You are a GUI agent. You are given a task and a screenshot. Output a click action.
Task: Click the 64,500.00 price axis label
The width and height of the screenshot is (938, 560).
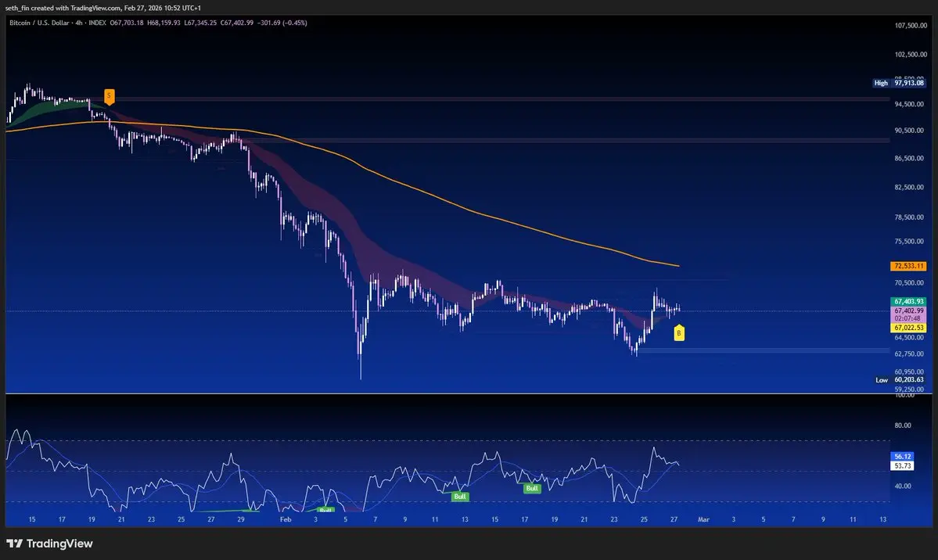click(909, 337)
